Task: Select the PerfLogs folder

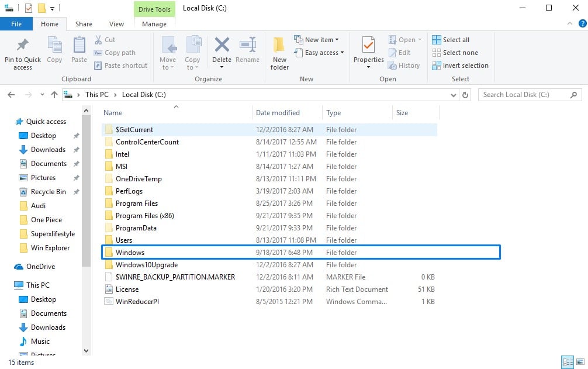Action: click(269, 191)
